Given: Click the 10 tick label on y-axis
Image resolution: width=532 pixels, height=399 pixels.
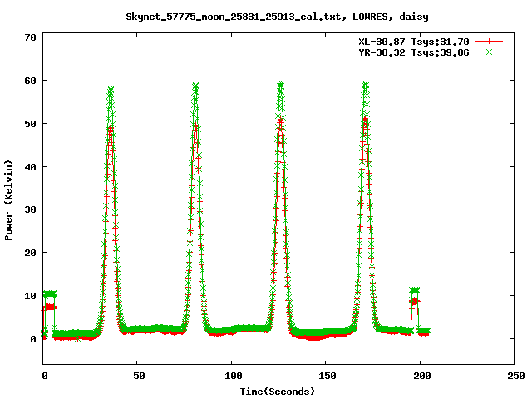Looking at the screenshot, I should click(29, 296).
